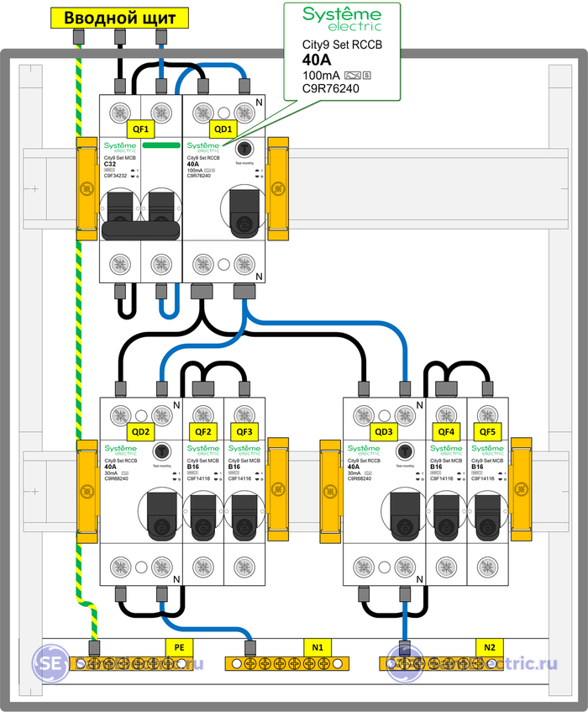The image size is (588, 712).
Task: Select the N1 neutral bus label
Action: [x=318, y=646]
